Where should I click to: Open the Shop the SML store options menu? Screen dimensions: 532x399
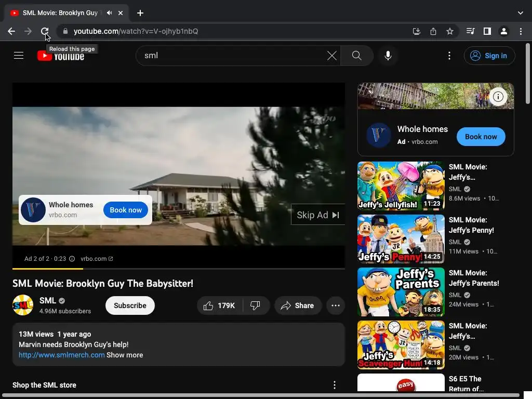(x=335, y=385)
